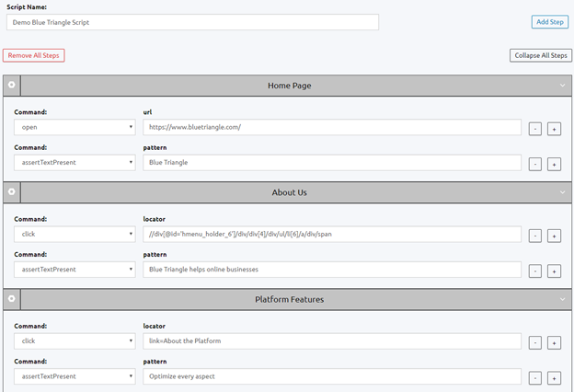Add a command after the 'Blue Triangle' pattern row
This screenshot has width=574, height=392.
(x=555, y=165)
